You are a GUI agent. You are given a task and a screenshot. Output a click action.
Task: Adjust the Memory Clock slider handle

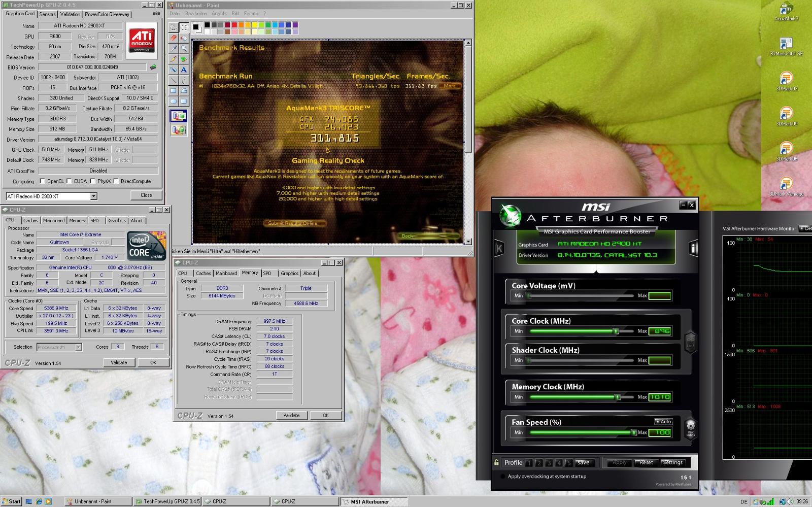(x=618, y=397)
